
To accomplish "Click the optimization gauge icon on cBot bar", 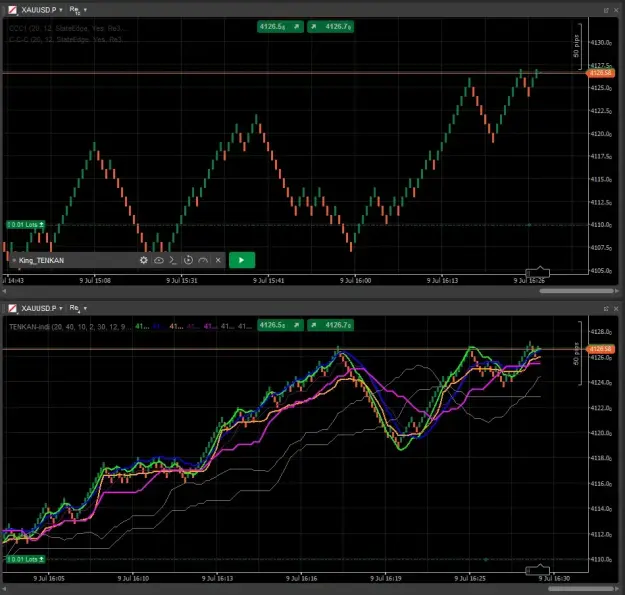I will click(x=203, y=260).
